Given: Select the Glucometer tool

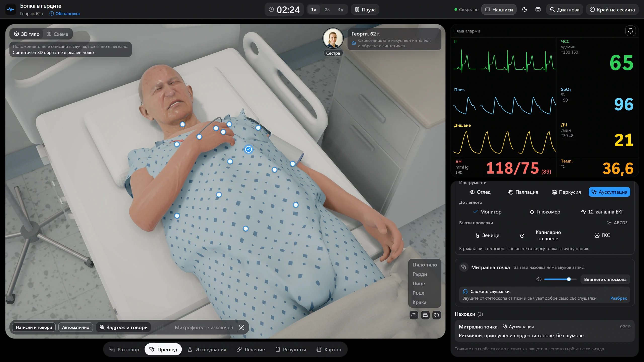Looking at the screenshot, I should coord(545,212).
